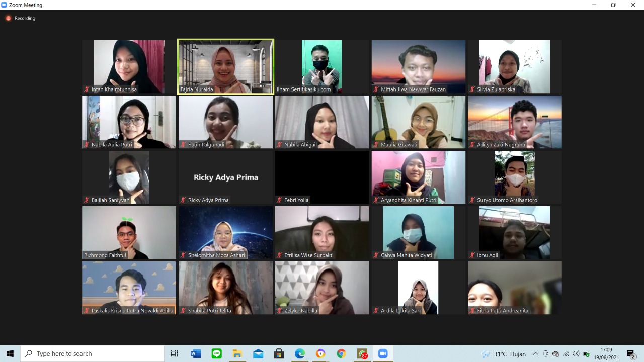Click the Zoom icon in the taskbar
The height and width of the screenshot is (362, 644).
pos(383,354)
